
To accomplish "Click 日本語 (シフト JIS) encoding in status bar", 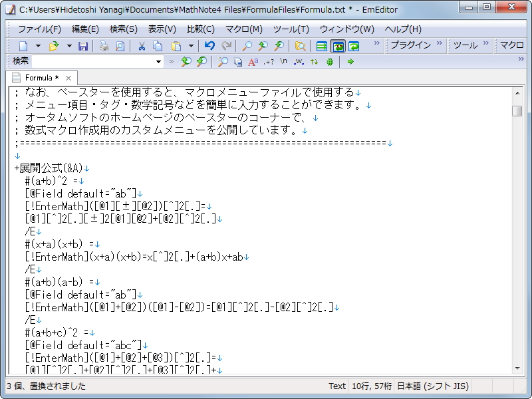I will pyautogui.click(x=433, y=386).
